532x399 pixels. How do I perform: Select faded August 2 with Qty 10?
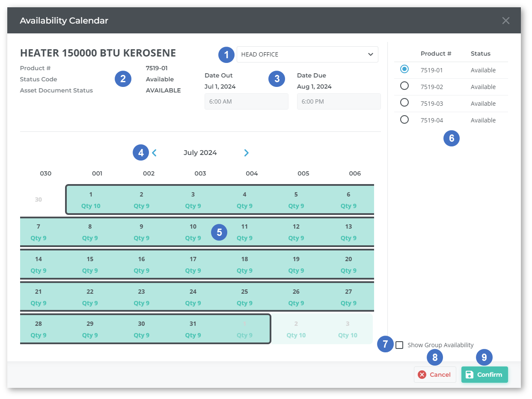(296, 329)
